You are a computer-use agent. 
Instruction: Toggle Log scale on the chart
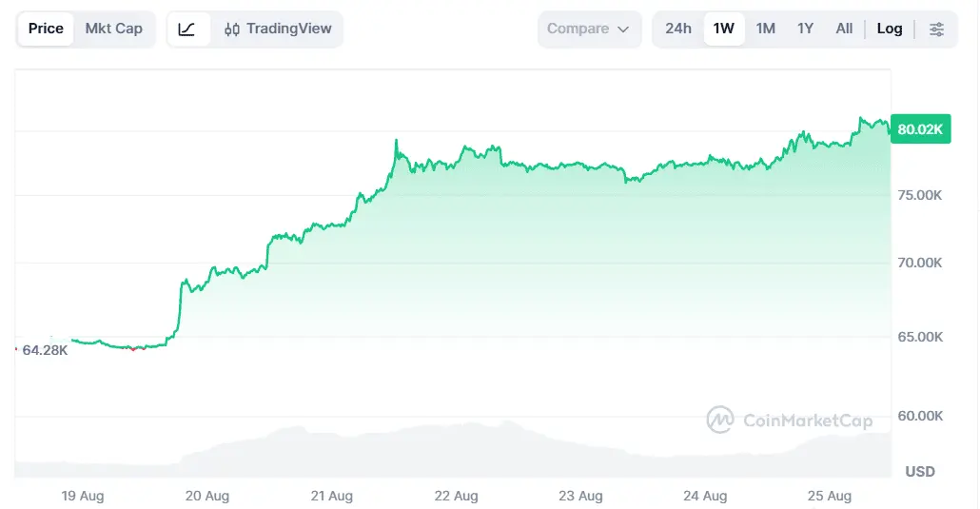click(x=890, y=29)
